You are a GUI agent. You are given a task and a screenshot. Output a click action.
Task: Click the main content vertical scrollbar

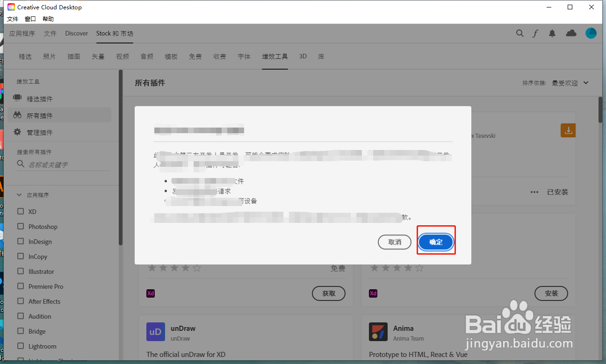[600, 110]
